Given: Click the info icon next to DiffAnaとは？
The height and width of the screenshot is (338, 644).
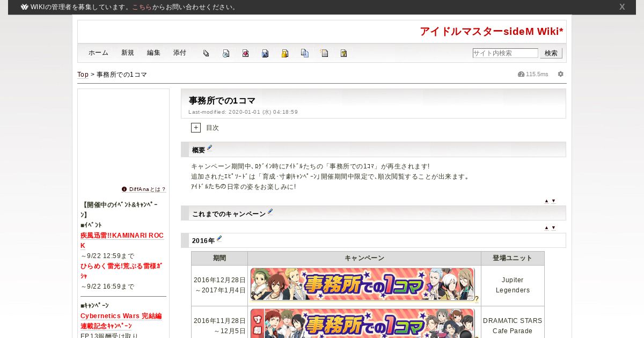Looking at the screenshot, I should 124,189.
